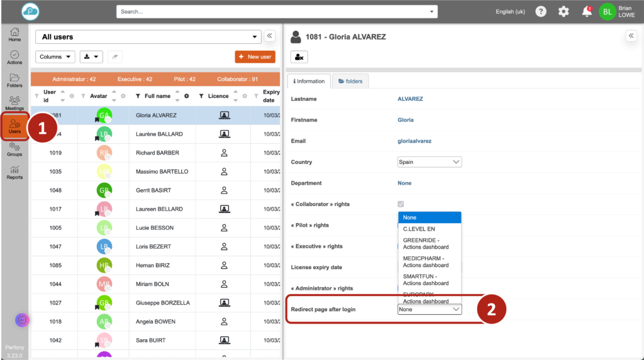Click the New user button

tap(255, 57)
